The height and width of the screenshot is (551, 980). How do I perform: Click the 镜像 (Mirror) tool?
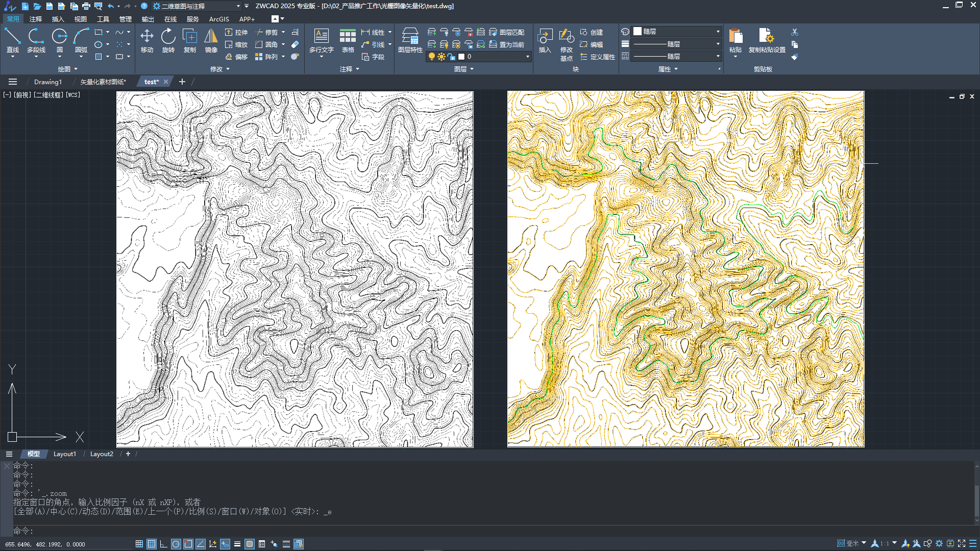pos(211,40)
